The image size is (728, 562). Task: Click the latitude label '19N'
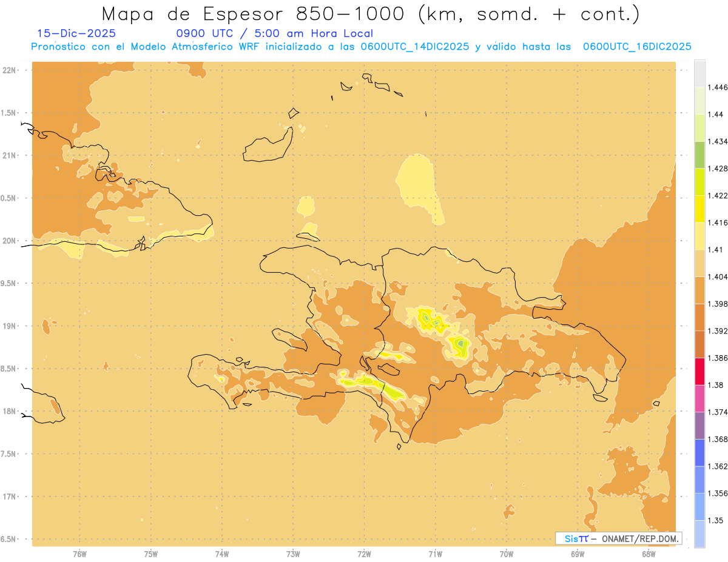pos(9,326)
